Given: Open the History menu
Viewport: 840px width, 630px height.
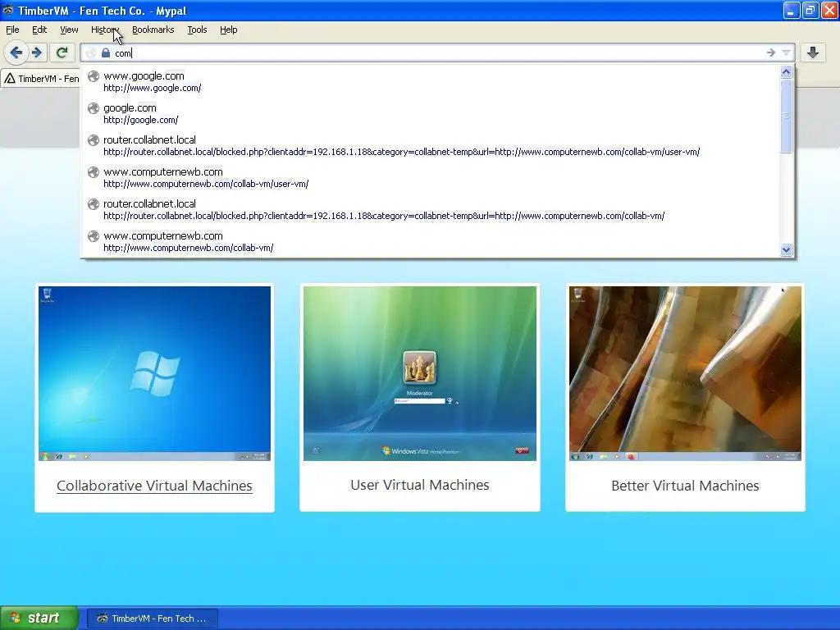Looking at the screenshot, I should 104,30.
